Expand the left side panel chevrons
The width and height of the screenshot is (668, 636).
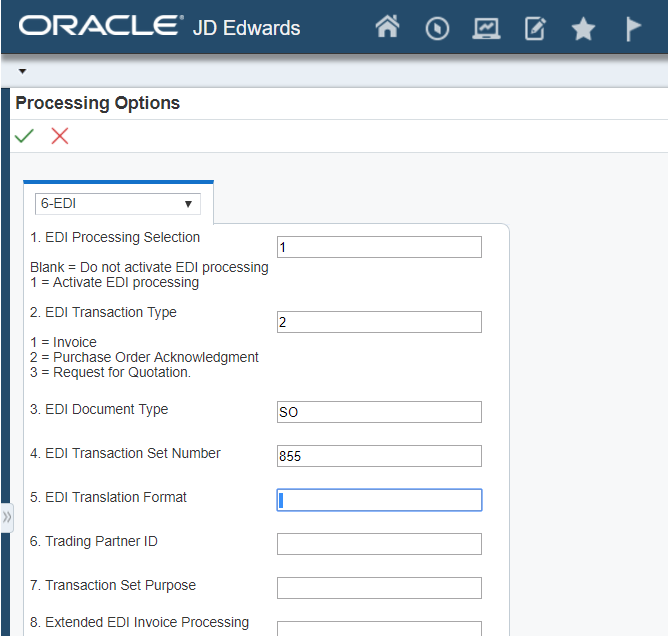(x=7, y=517)
